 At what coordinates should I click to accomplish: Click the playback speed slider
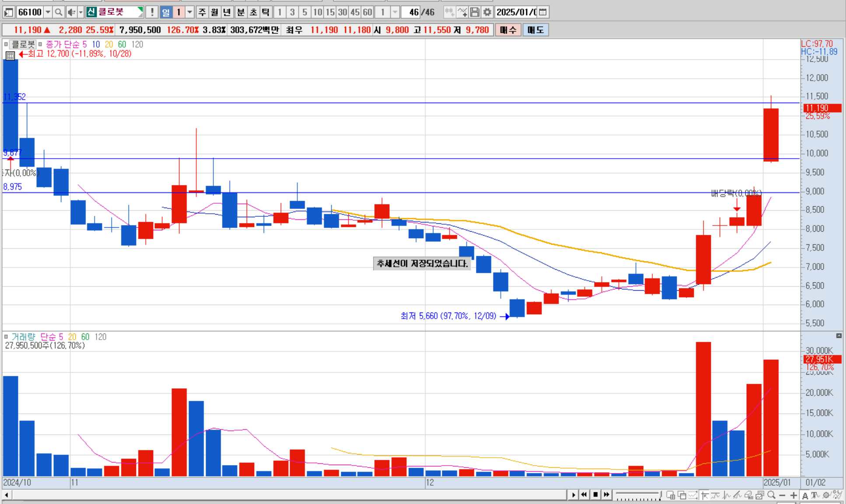pos(638,495)
